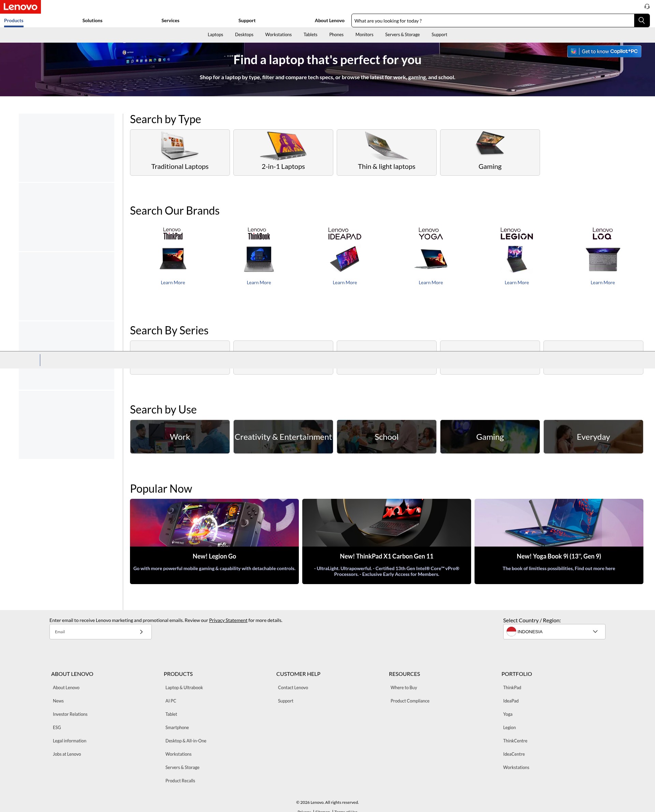Screen dimensions: 655x812
Task: Go to Monitors in sub navigation
Action: tap(364, 35)
